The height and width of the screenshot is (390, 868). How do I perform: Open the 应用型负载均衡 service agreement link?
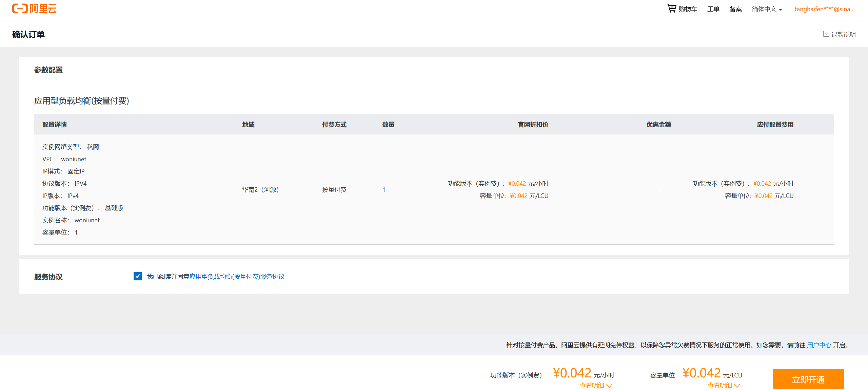point(237,277)
